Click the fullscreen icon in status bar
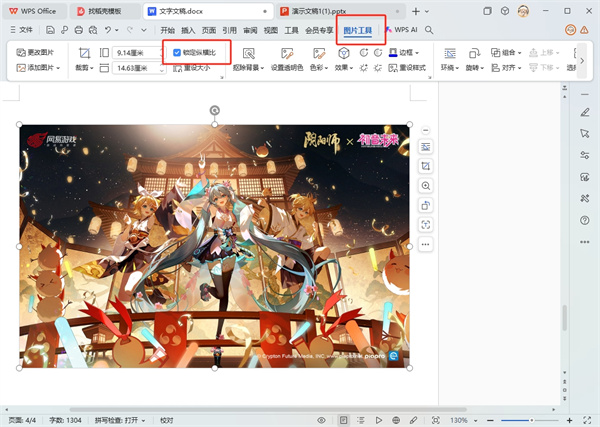 coord(587,420)
